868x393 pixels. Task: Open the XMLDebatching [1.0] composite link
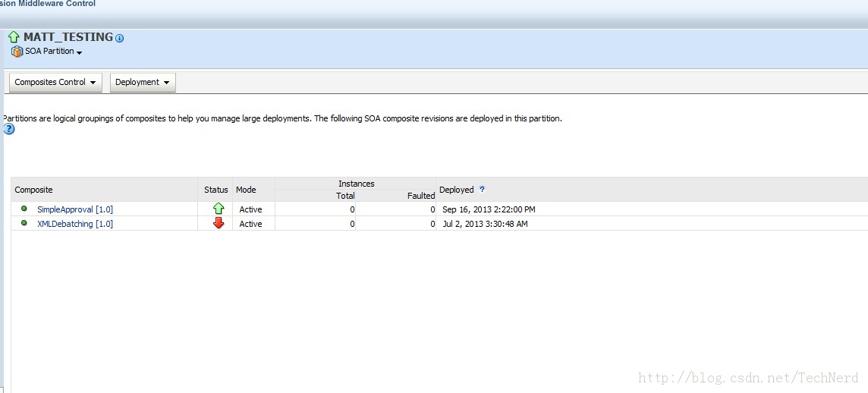tap(74, 224)
